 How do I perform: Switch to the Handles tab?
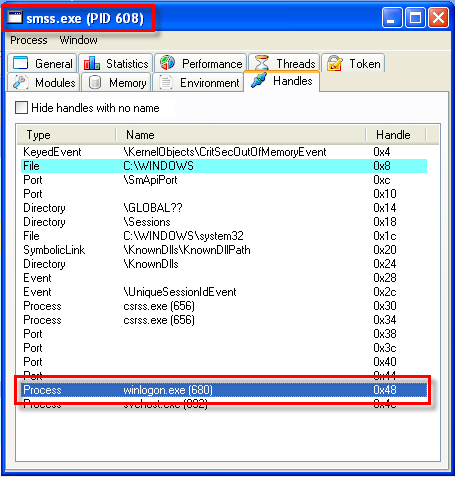tap(282, 81)
